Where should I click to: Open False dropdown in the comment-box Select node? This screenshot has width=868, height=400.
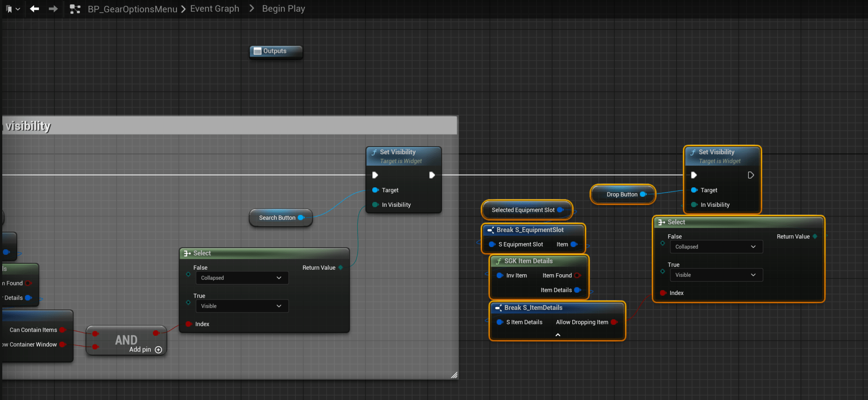[242, 278]
